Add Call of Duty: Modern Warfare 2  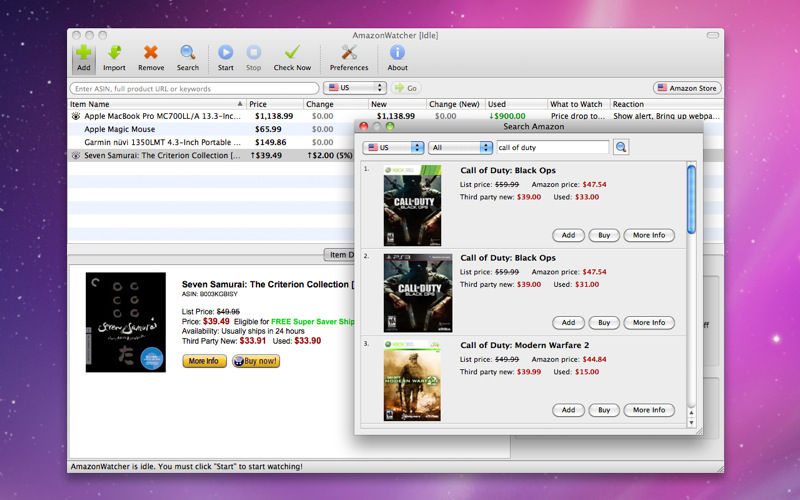(x=567, y=410)
